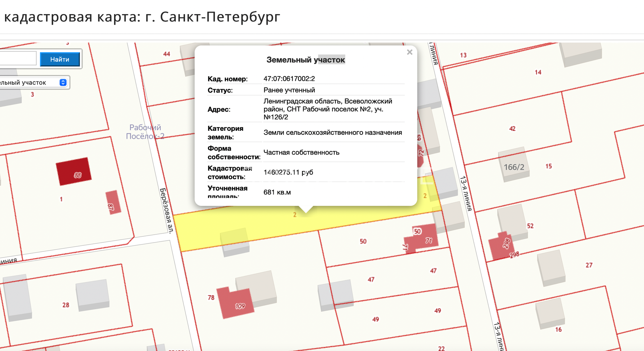
Task: Click the Категория земель field label
Action: point(225,133)
